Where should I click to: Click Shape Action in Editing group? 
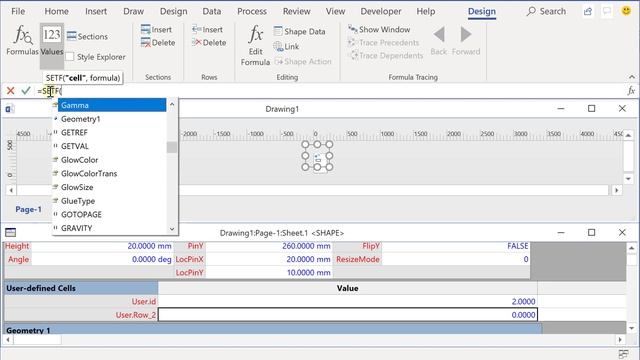click(303, 62)
